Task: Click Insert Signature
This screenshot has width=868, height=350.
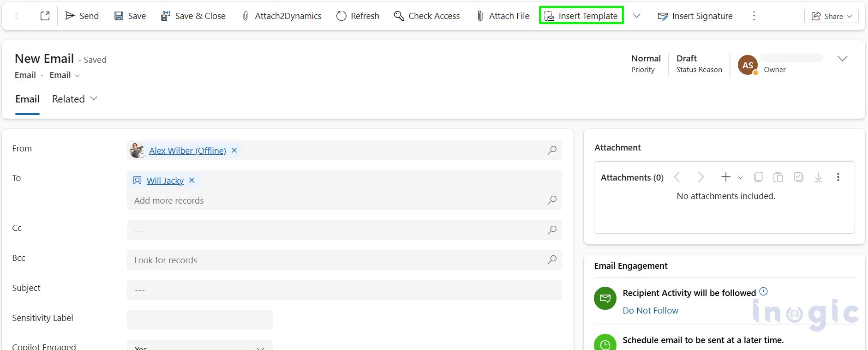Action: pyautogui.click(x=695, y=16)
